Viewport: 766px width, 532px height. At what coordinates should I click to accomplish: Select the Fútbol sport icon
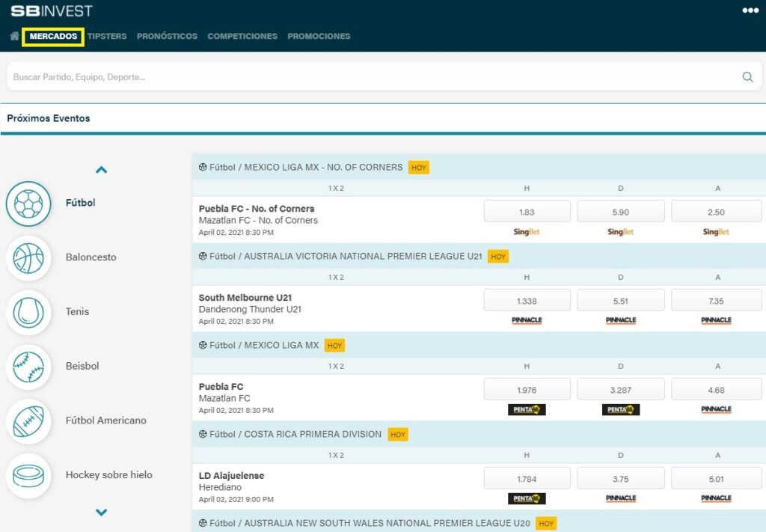28,202
